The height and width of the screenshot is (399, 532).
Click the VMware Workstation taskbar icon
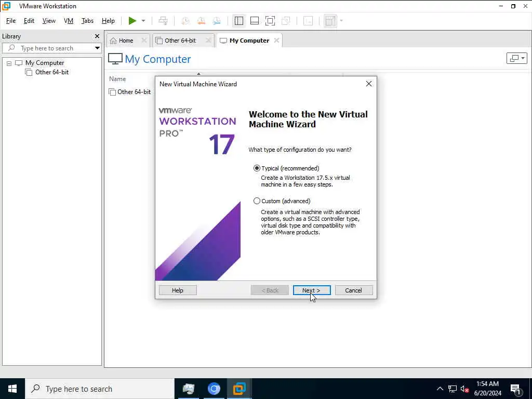pos(239,389)
